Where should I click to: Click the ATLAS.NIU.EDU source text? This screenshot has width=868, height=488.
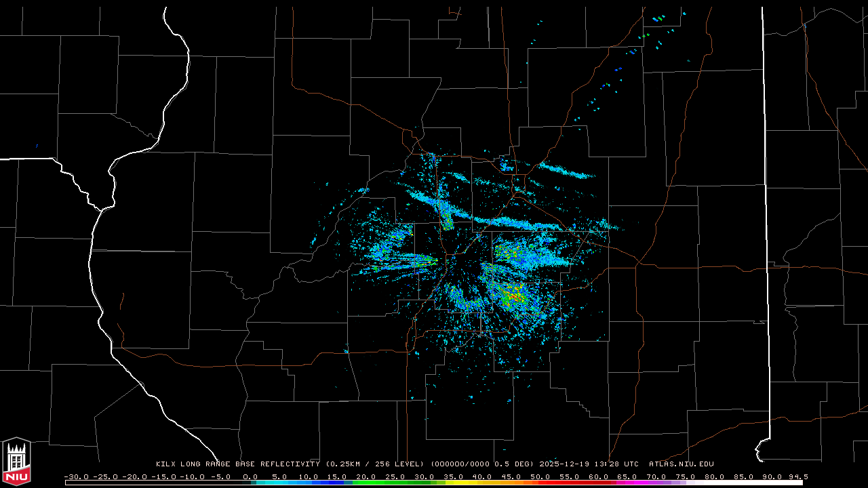(x=681, y=464)
